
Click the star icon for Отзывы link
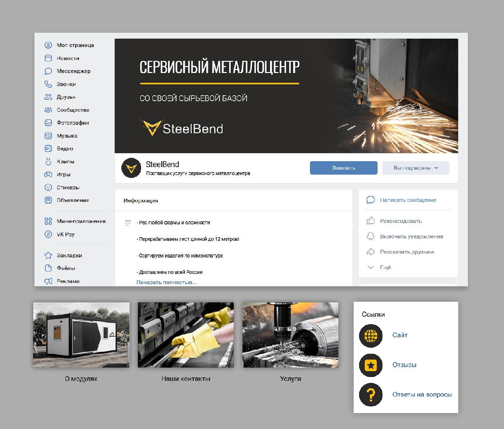click(371, 365)
